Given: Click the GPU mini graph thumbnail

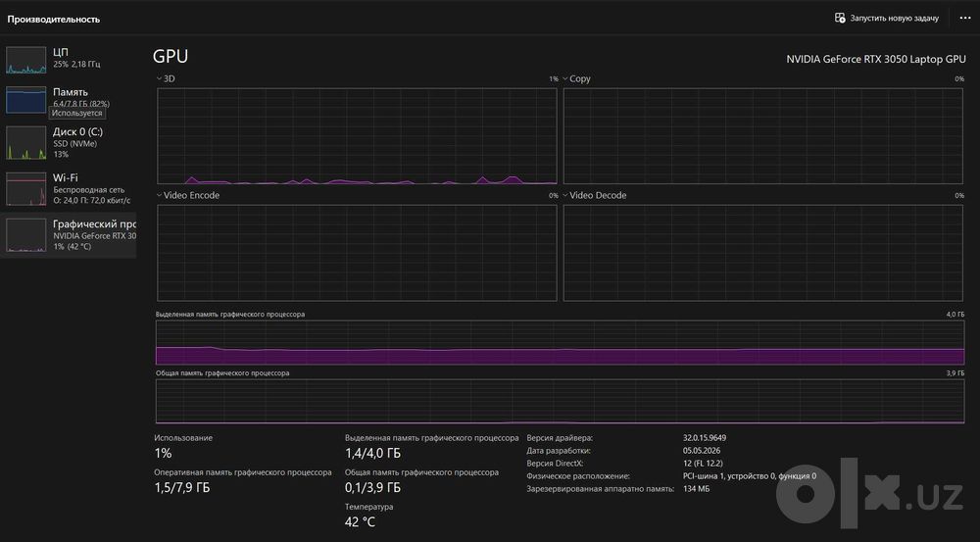Looking at the screenshot, I should (26, 235).
